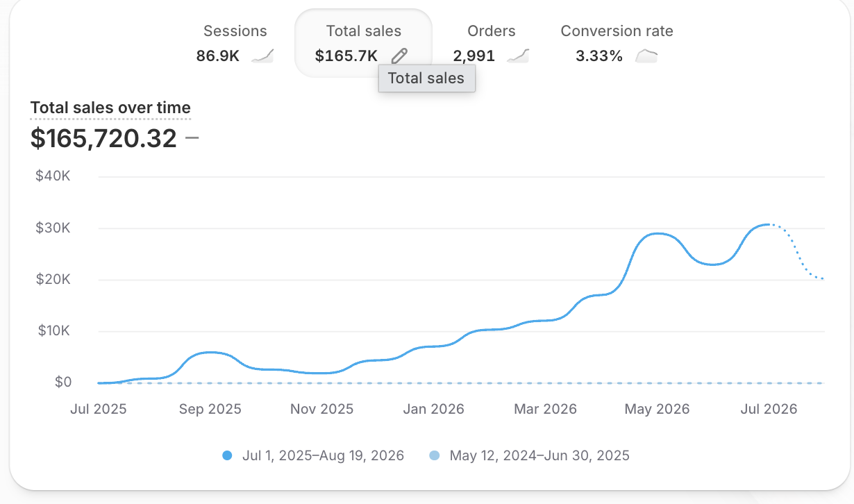Select the Sessions metric tab
This screenshot has height=504, width=854.
point(235,43)
